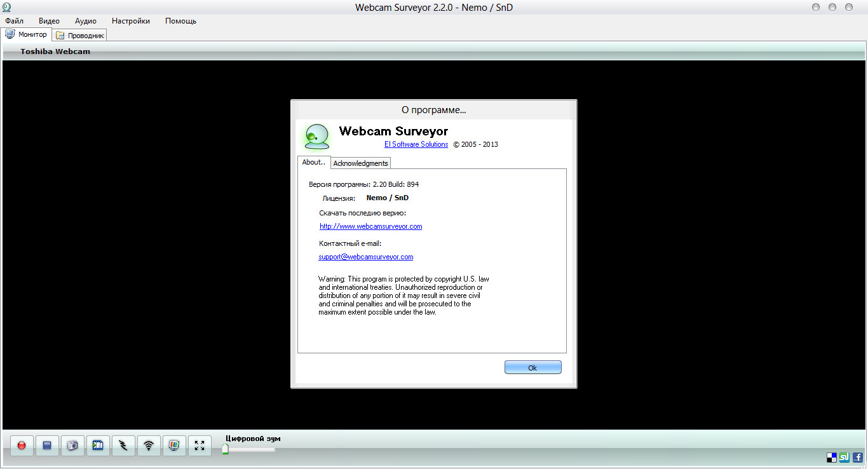Click the film strip video capture icon

click(x=98, y=445)
